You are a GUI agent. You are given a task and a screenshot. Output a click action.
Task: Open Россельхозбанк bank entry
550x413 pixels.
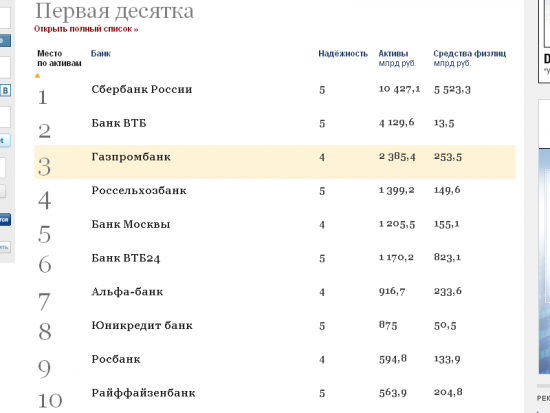(139, 191)
